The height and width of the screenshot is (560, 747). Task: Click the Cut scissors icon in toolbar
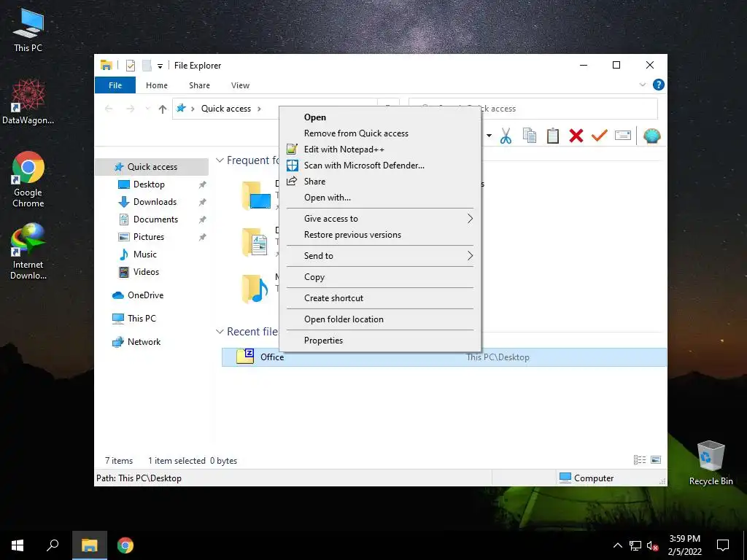pyautogui.click(x=506, y=136)
